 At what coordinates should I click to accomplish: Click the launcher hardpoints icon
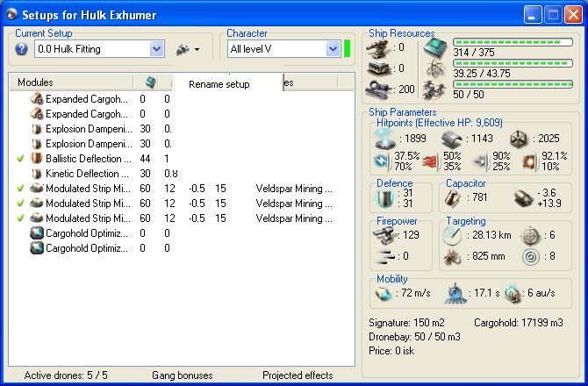click(x=379, y=68)
